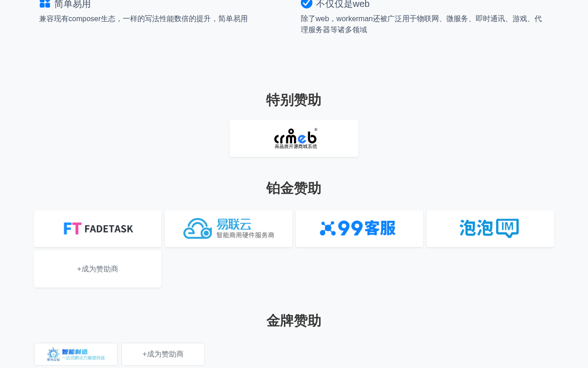This screenshot has width=588, height=368.
Task: Click the workerman物联网 description paragraph
Action: (421, 24)
